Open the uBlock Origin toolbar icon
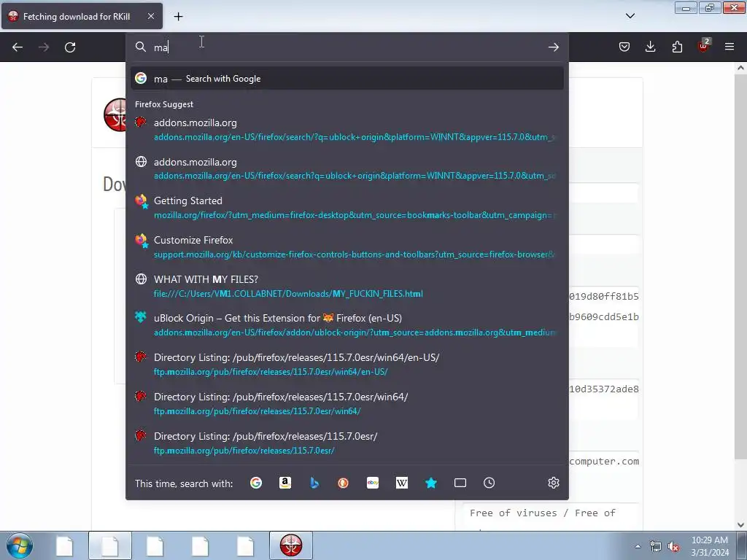 click(704, 46)
